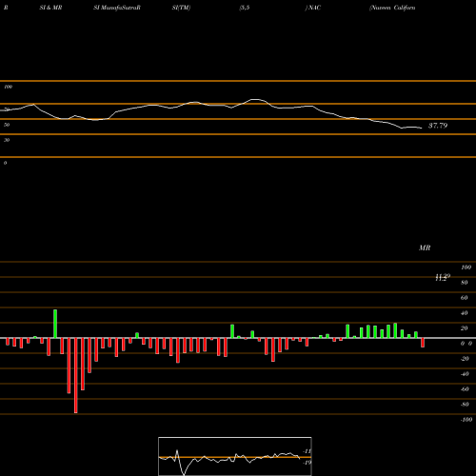Click the RSI value label 37.79
The height and width of the screenshot is (476, 476).
coord(438,126)
